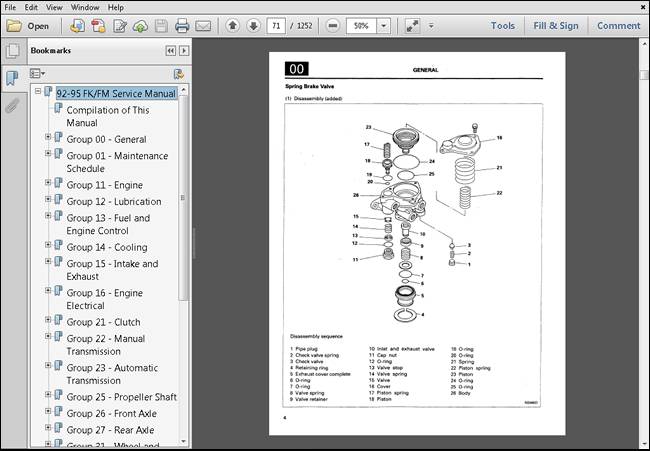Image resolution: width=650 pixels, height=451 pixels.
Task: Click the zoom out minus button
Action: pyautogui.click(x=332, y=26)
